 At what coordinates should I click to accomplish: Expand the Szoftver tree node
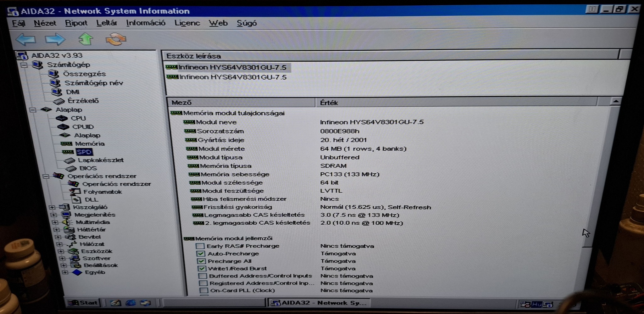pos(62,258)
